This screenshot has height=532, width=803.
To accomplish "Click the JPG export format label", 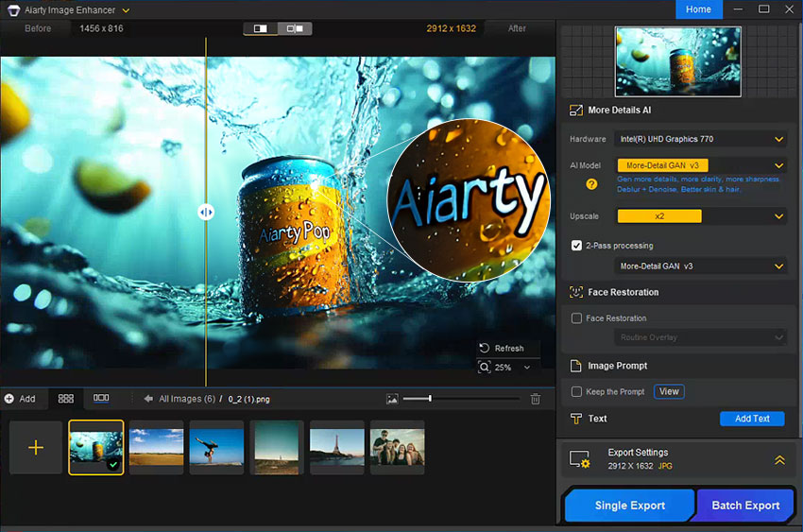I will pos(665,466).
